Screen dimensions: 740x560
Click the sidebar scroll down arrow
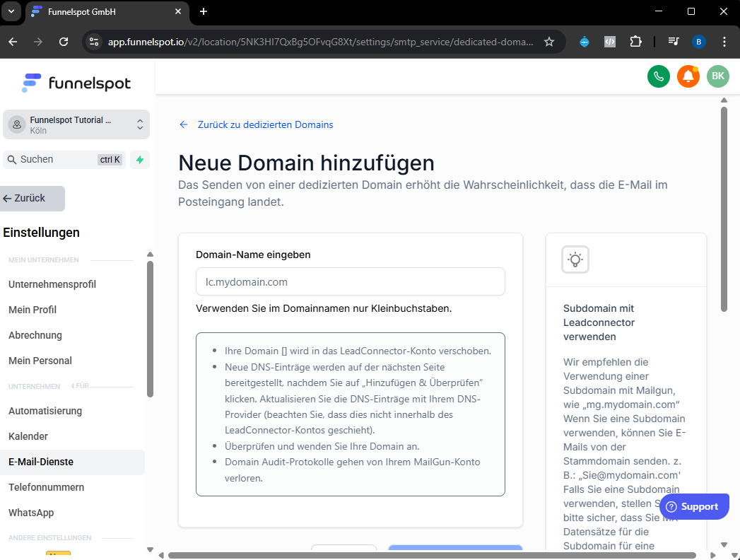(x=150, y=549)
